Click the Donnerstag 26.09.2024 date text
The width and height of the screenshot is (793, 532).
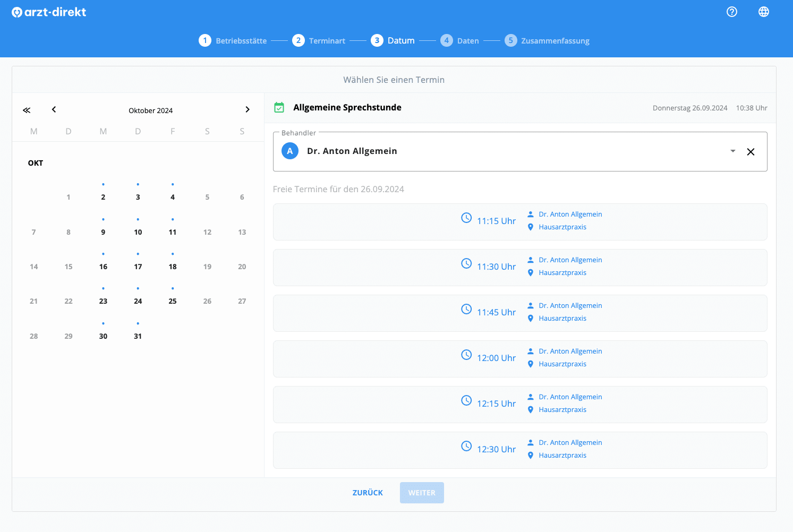[x=690, y=108]
